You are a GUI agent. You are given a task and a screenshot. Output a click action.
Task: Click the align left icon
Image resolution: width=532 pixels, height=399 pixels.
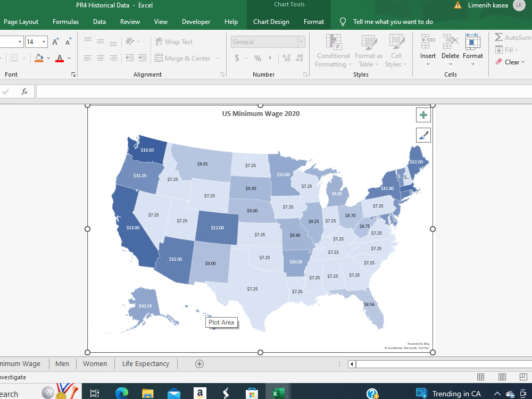88,58
